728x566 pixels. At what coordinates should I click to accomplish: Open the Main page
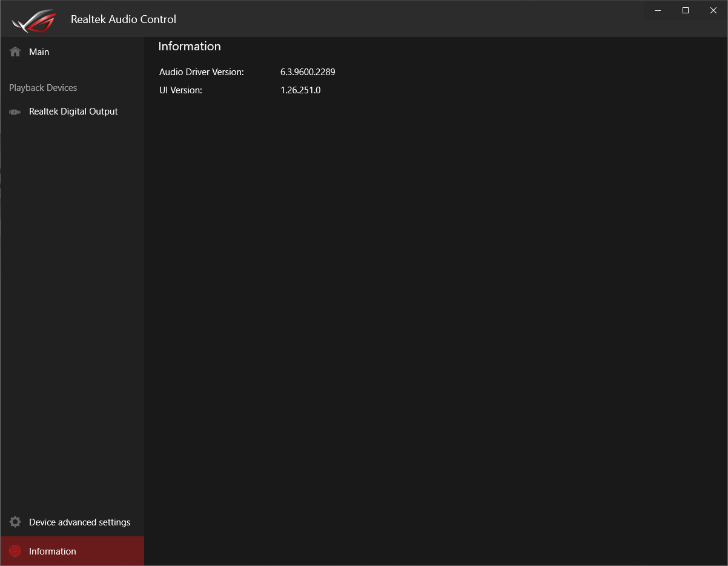tap(72, 52)
